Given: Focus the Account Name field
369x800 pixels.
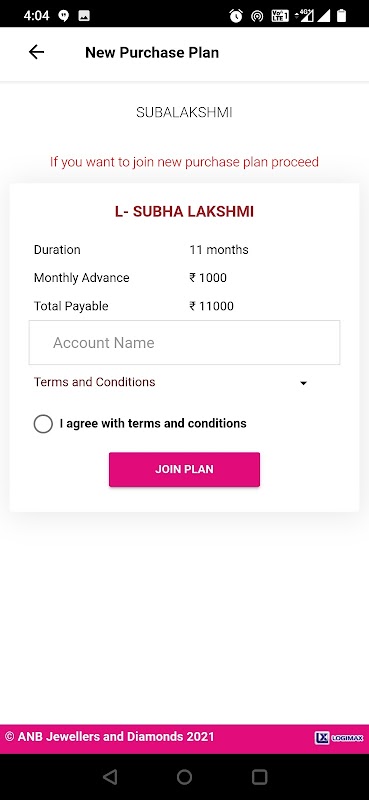Looking at the screenshot, I should [184, 343].
